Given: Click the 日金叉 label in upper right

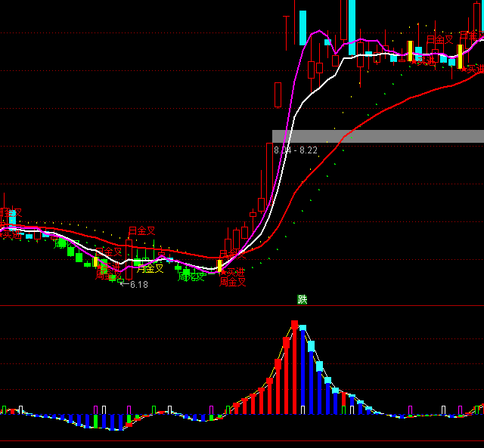Looking at the screenshot, I should [x=439, y=39].
